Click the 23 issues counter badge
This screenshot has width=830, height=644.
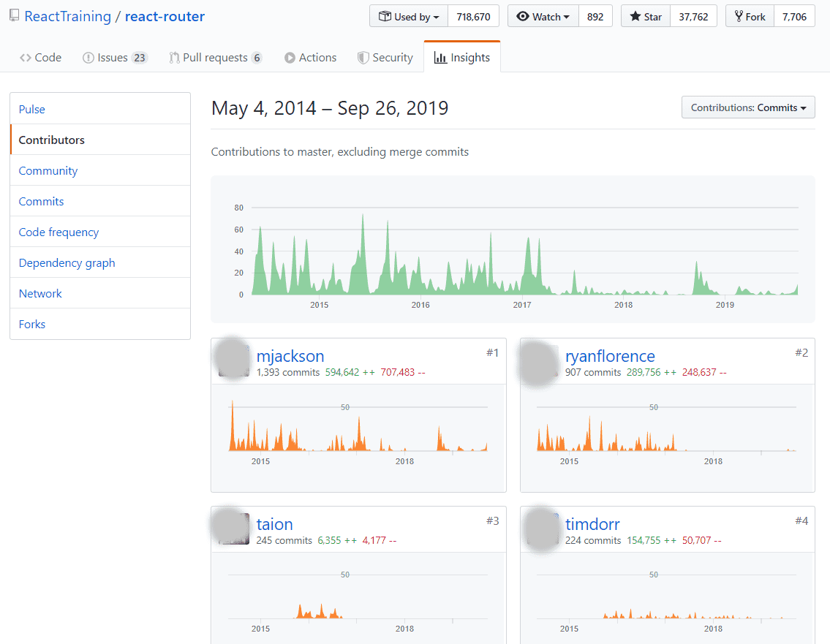(x=140, y=58)
